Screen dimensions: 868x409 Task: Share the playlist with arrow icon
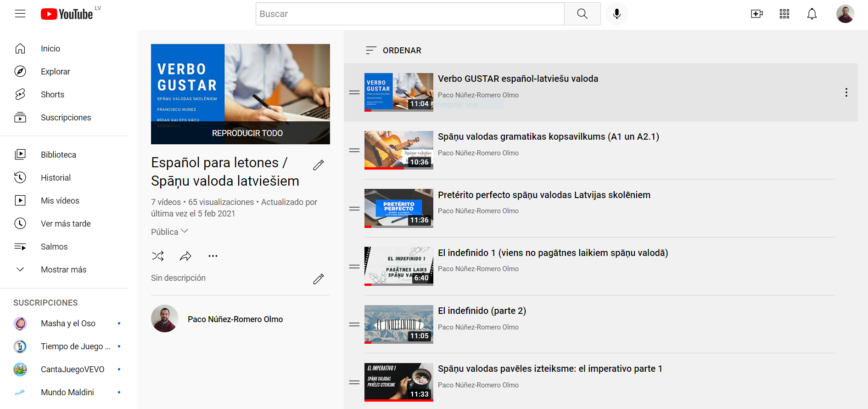[x=185, y=256]
